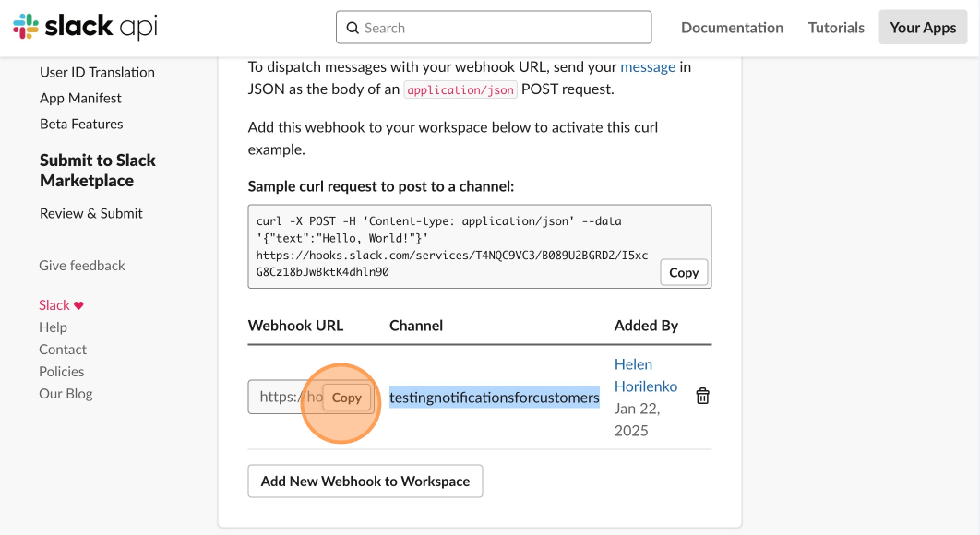Open Documentation in top navigation

tap(732, 28)
